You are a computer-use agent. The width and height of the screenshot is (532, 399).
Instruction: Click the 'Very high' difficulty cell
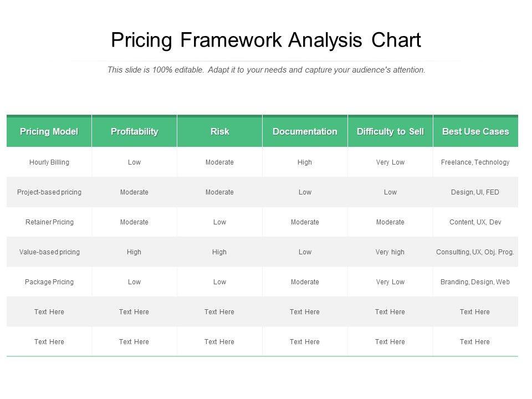tap(390, 252)
